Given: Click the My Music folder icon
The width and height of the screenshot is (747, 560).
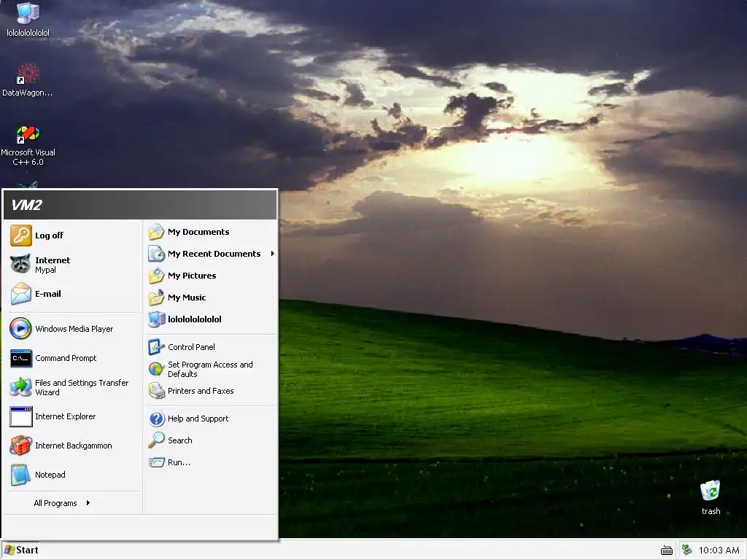Looking at the screenshot, I should (156, 297).
